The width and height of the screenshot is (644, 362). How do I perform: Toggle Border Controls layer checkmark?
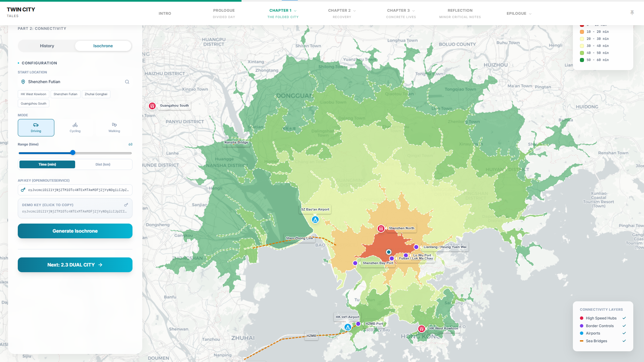[x=624, y=326]
